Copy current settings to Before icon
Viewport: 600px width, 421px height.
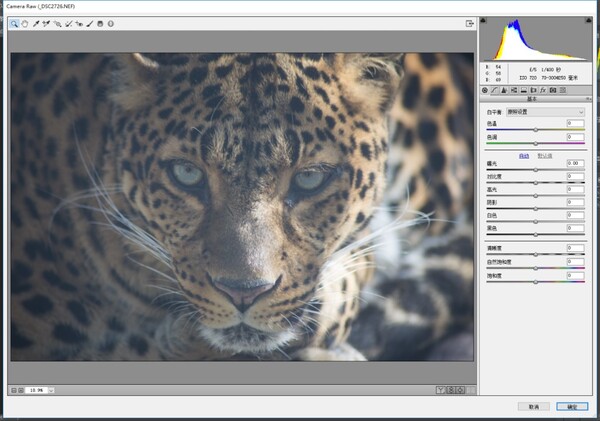tap(461, 390)
